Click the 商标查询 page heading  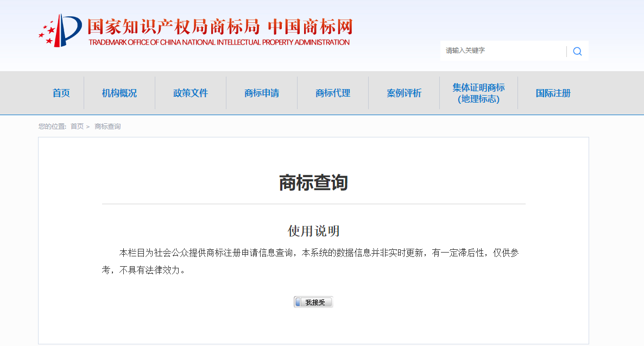(x=313, y=183)
